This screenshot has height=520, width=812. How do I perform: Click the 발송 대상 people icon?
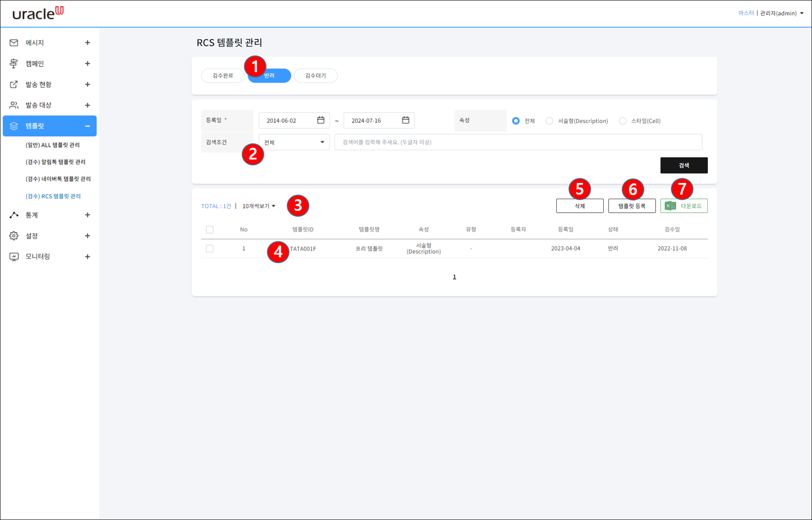point(14,105)
